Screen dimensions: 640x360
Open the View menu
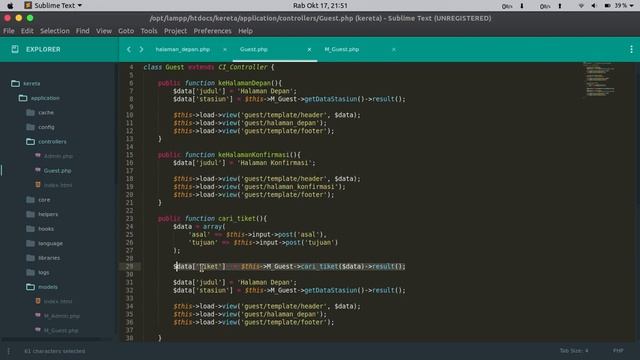104,31
